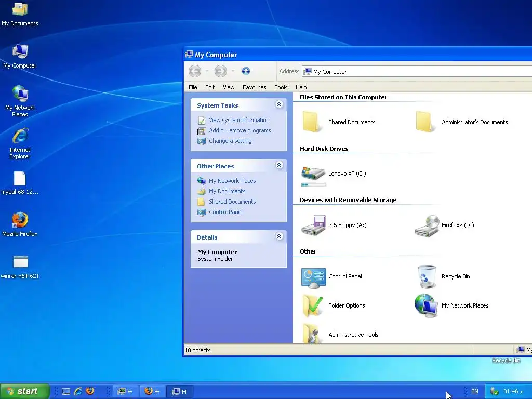
Task: Click the EN language indicator
Action: (x=474, y=392)
